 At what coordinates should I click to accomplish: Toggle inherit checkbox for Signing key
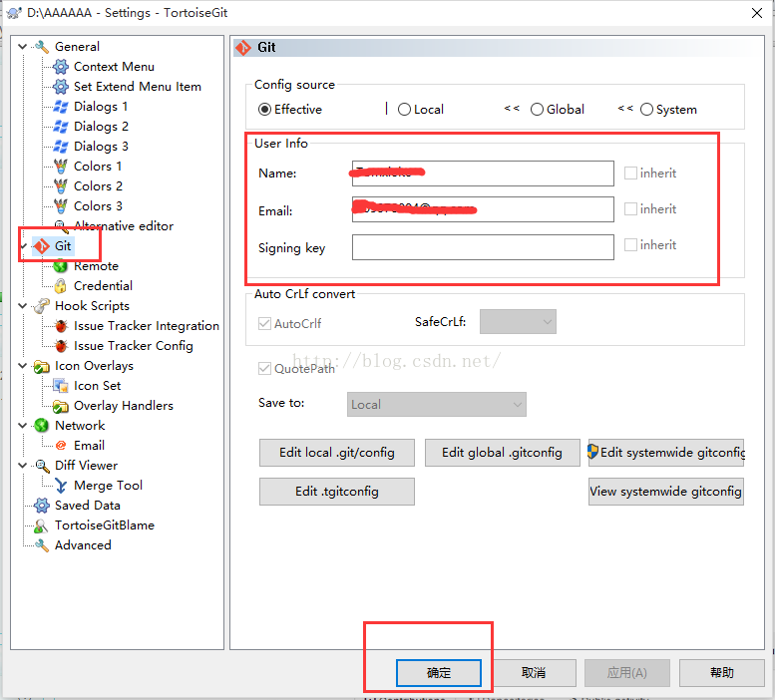[630, 245]
